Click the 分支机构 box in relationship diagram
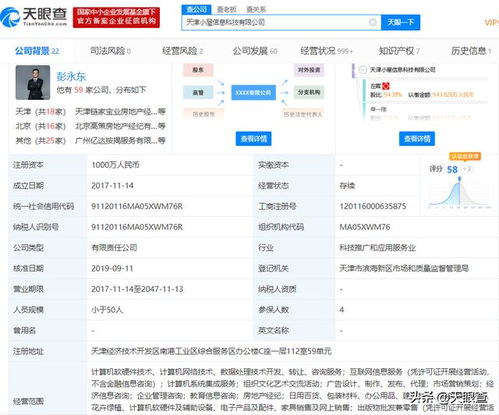Image resolution: width=499 pixels, height=415 pixels. [309, 92]
